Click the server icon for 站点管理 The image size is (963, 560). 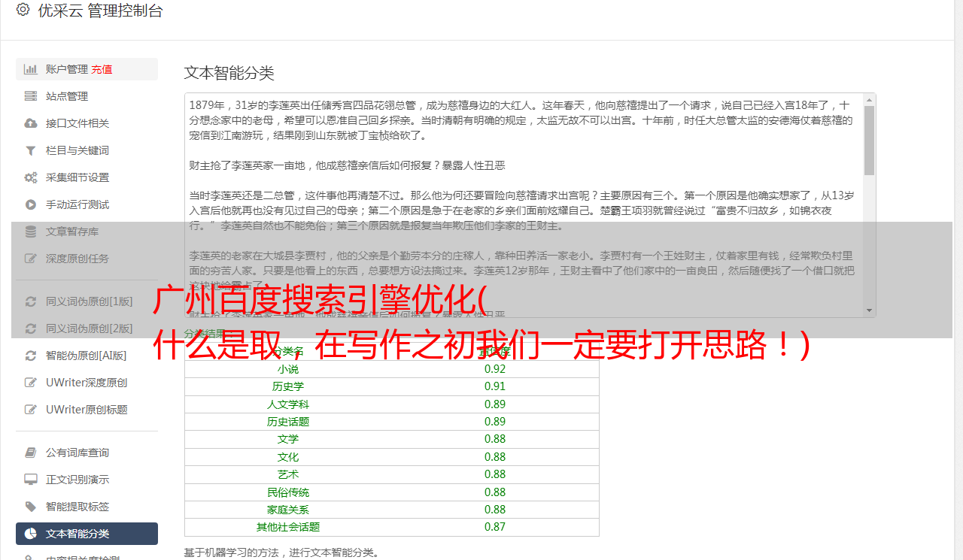pos(31,96)
